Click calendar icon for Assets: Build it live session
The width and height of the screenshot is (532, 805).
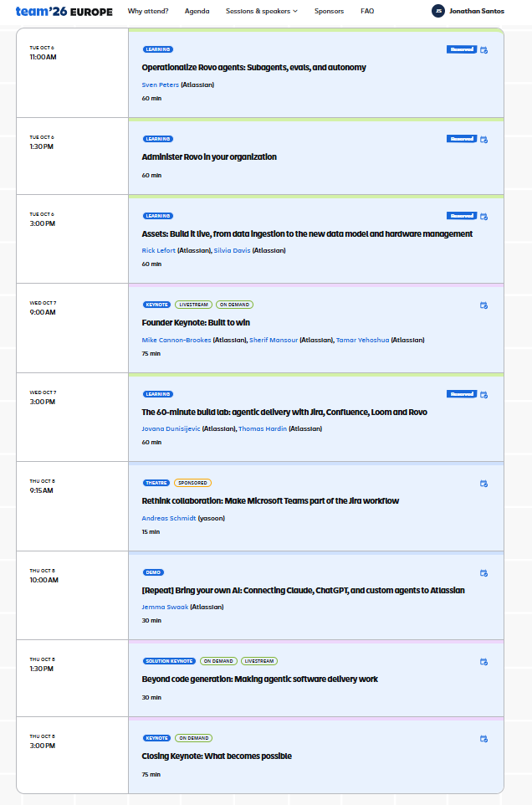click(483, 216)
